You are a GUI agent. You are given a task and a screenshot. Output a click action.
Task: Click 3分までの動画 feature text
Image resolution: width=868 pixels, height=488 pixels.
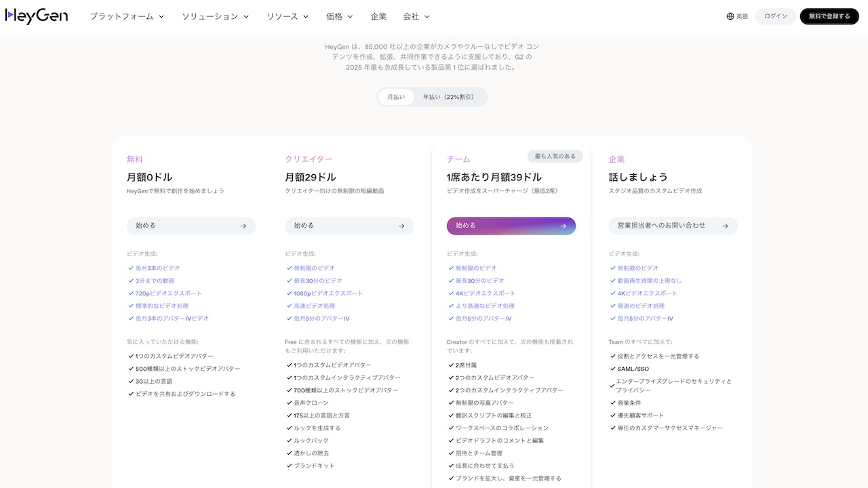tap(155, 281)
